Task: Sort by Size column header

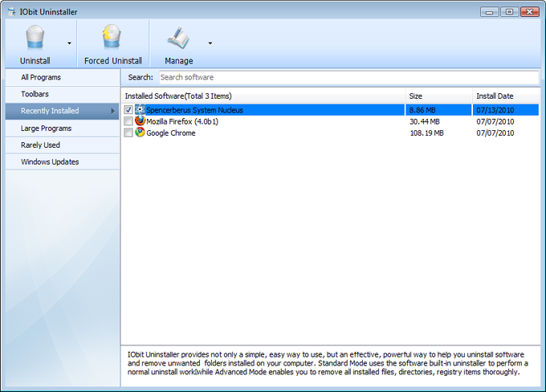Action: (438, 96)
